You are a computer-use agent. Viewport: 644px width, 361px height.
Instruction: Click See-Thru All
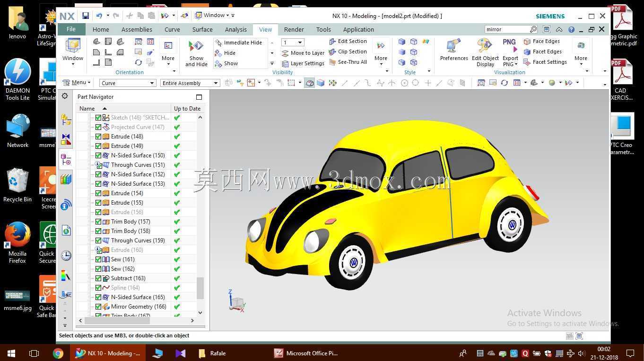click(348, 62)
